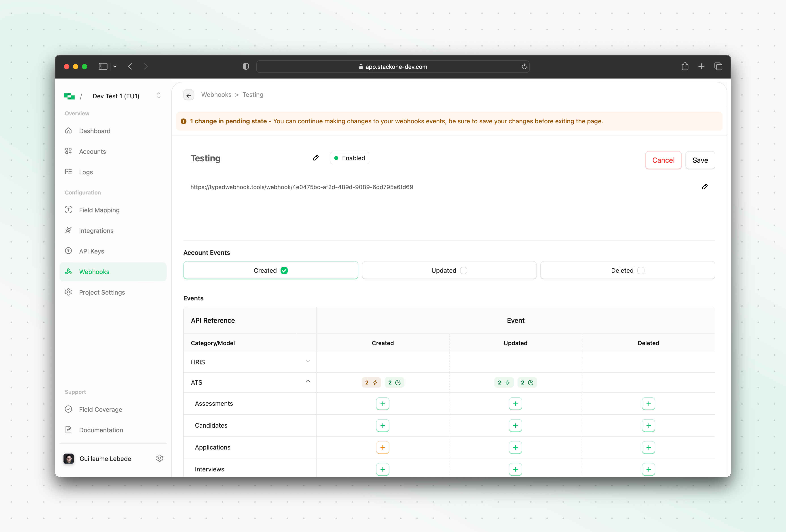The width and height of the screenshot is (786, 532).
Task: Click Guillaume Lebedel's avatar
Action: click(69, 459)
